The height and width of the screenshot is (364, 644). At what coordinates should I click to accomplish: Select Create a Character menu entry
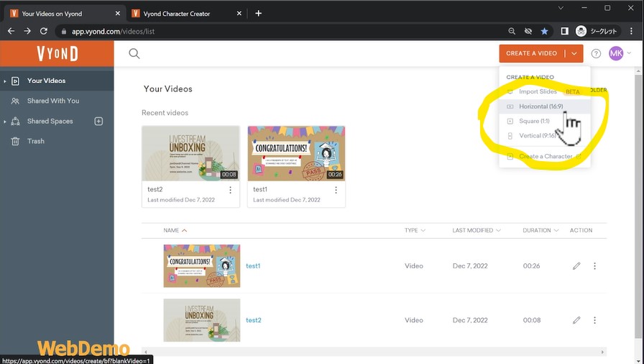tap(545, 157)
